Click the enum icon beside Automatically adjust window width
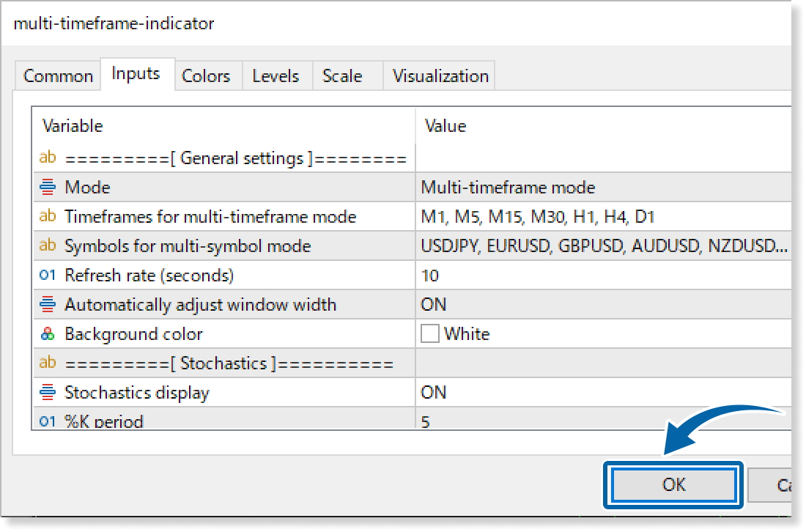This screenshot has width=806, height=532. [48, 304]
